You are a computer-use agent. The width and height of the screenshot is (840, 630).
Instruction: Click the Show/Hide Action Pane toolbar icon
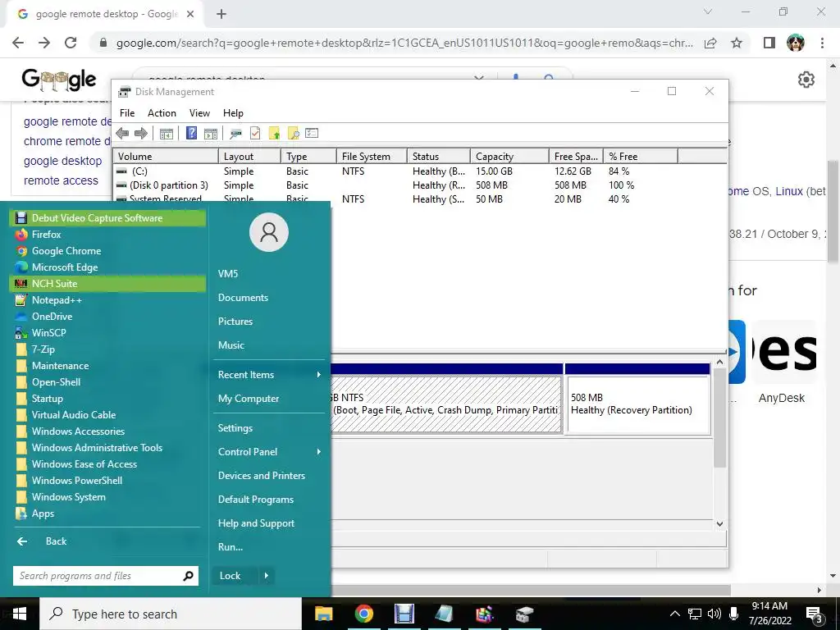pyautogui.click(x=211, y=134)
